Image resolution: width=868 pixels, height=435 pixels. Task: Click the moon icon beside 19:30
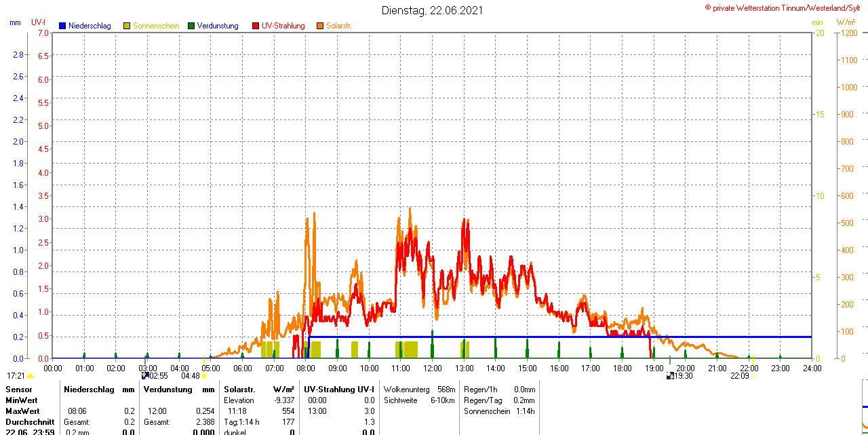pos(670,375)
